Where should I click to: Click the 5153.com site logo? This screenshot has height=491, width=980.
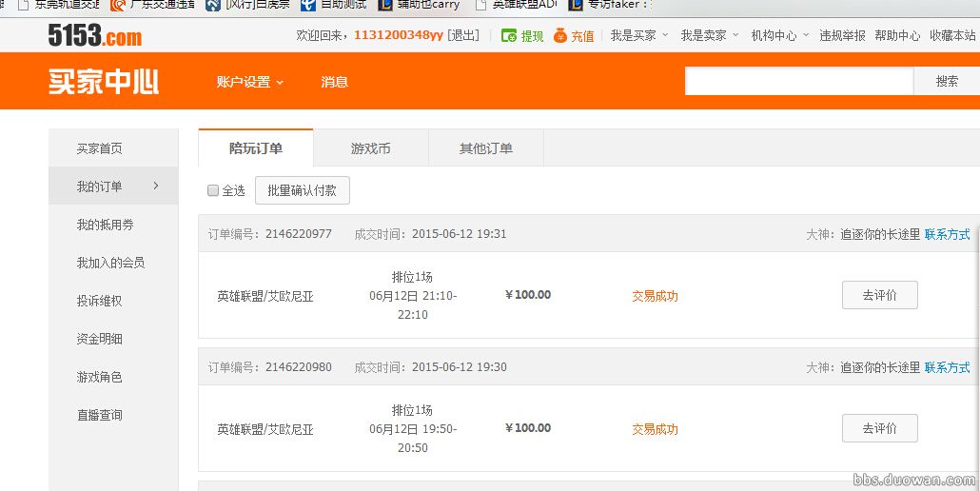coord(95,35)
